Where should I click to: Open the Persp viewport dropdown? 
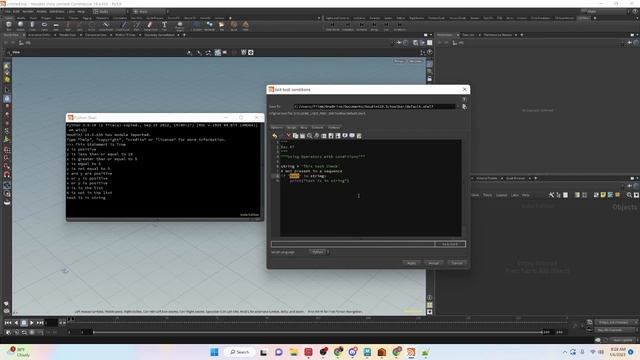pyautogui.click(x=399, y=61)
